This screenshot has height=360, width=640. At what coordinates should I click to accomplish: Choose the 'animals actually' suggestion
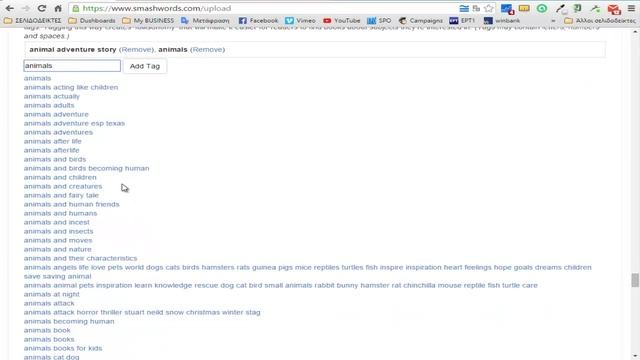[52, 96]
